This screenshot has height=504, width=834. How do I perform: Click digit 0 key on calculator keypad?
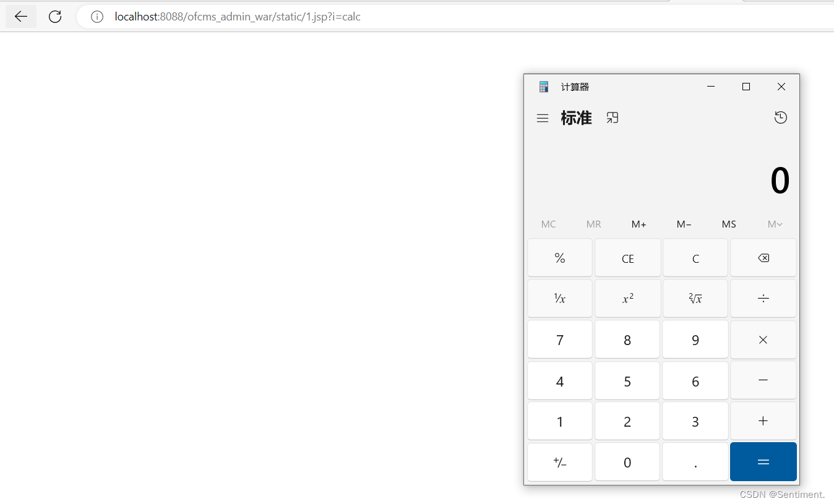(x=627, y=462)
